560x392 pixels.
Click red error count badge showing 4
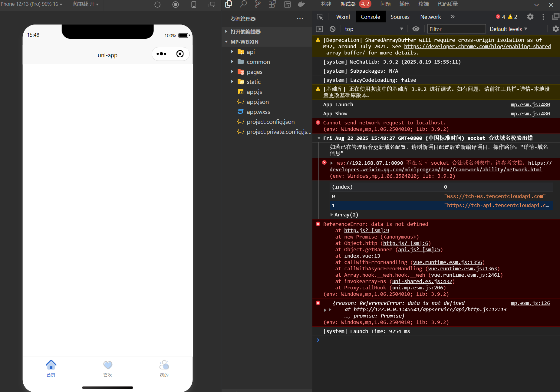pyautogui.click(x=500, y=17)
